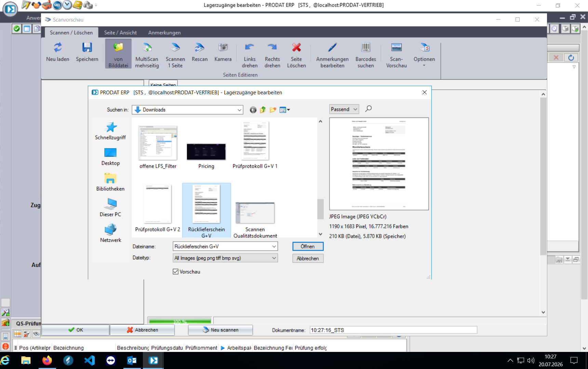
Task: Click the preview magnifier icon
Action: (x=368, y=109)
